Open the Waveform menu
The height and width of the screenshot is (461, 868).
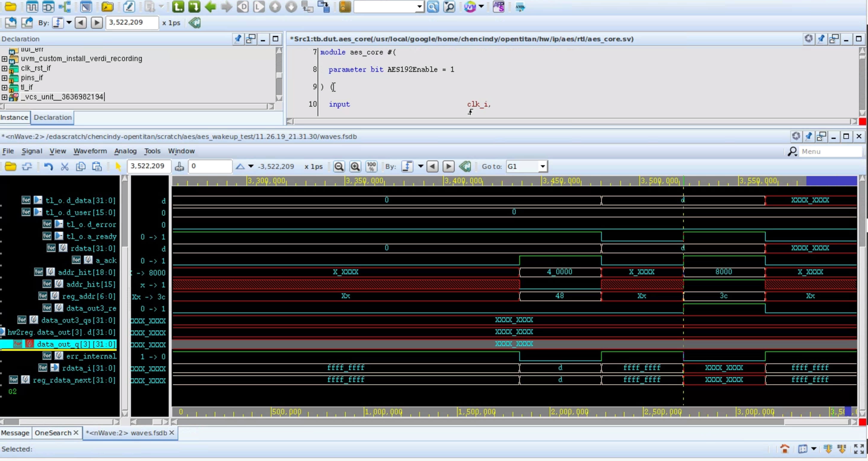90,151
